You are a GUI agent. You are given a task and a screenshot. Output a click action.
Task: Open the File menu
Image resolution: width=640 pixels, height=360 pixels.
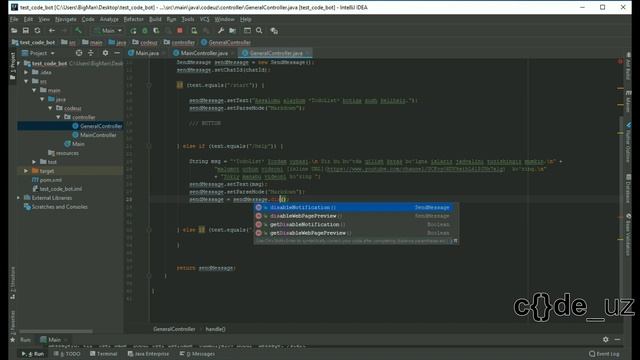tap(14, 19)
